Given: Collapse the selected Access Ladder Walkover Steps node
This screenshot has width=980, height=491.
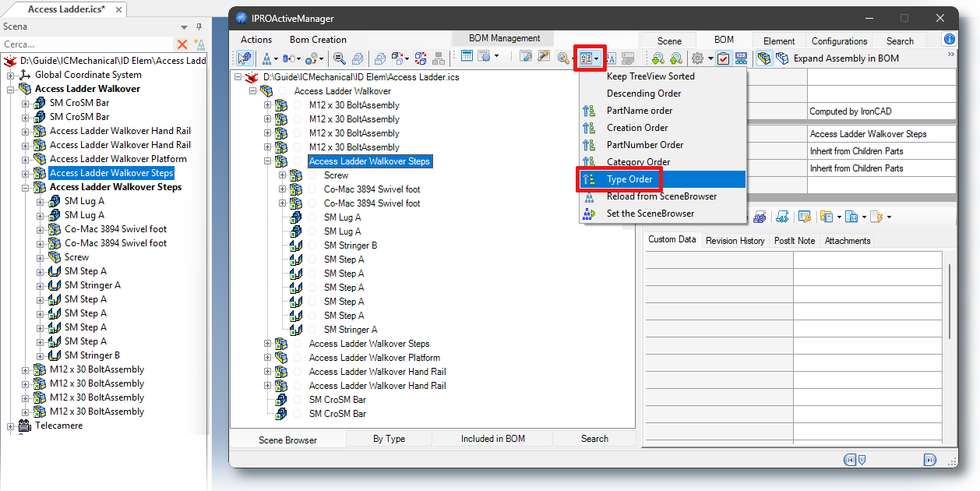Looking at the screenshot, I should pos(268,161).
